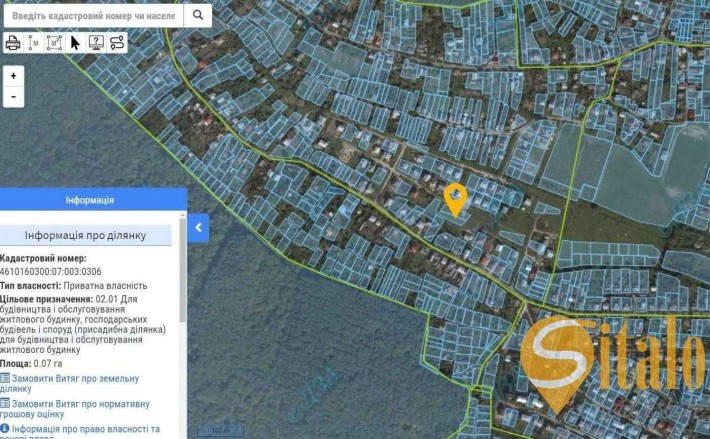Activate the arrow pointer selection tool

[x=75, y=43]
